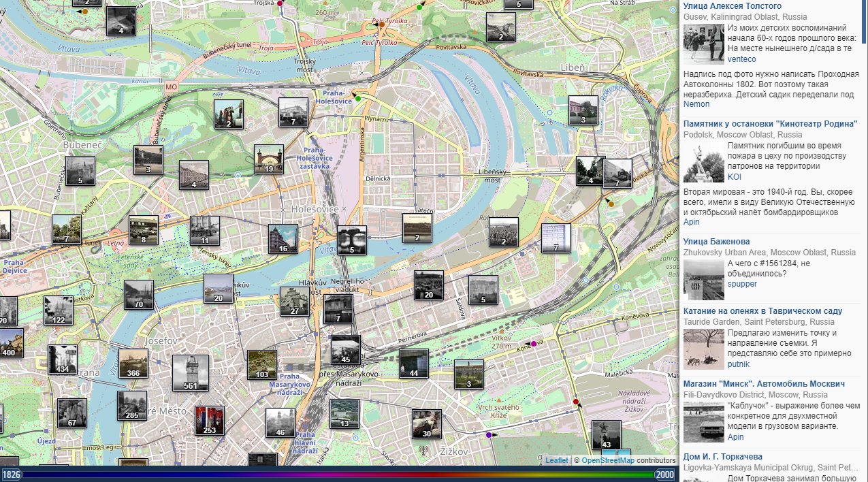Click the magenta marker on Koněvova street
This screenshot has width=868, height=482.
(533, 344)
